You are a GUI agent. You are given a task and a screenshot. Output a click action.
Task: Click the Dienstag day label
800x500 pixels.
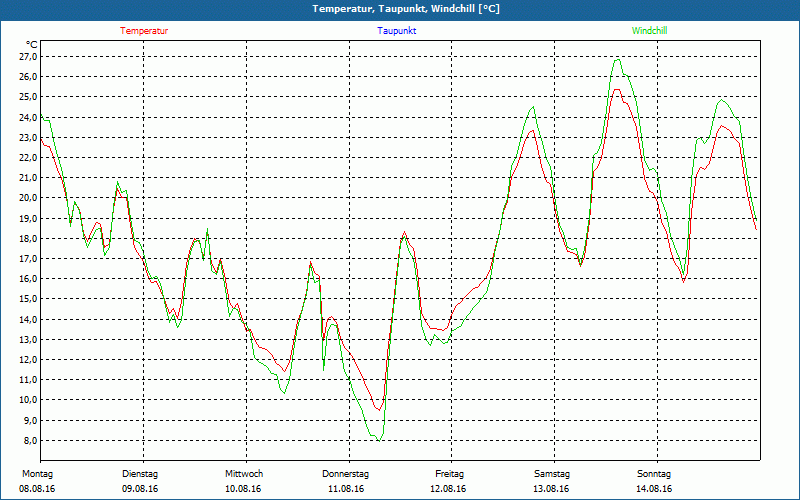point(140,474)
